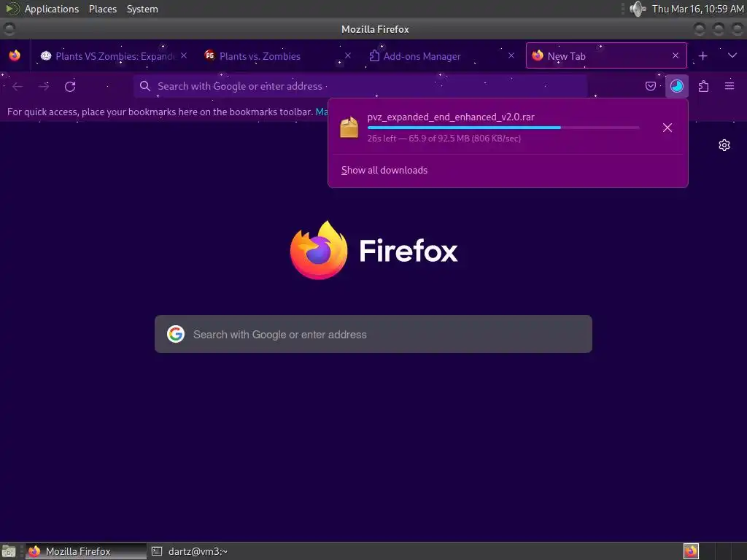
Task: Save page to Pocket icon
Action: pos(650,86)
